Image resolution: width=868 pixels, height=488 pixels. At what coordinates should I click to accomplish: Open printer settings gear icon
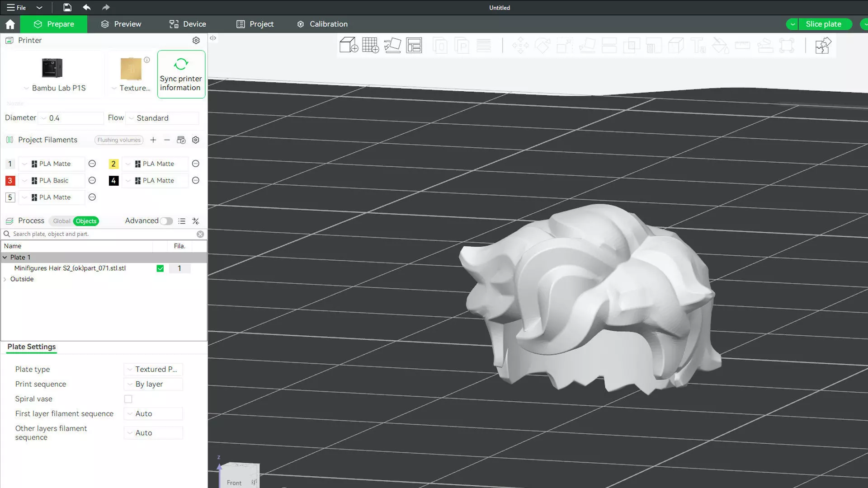point(196,40)
